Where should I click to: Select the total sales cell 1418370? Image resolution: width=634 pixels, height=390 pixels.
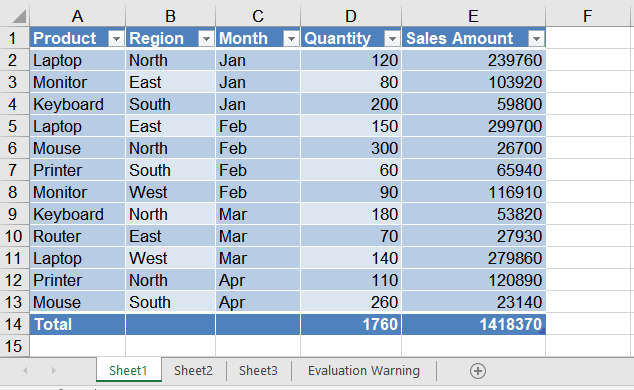point(473,324)
